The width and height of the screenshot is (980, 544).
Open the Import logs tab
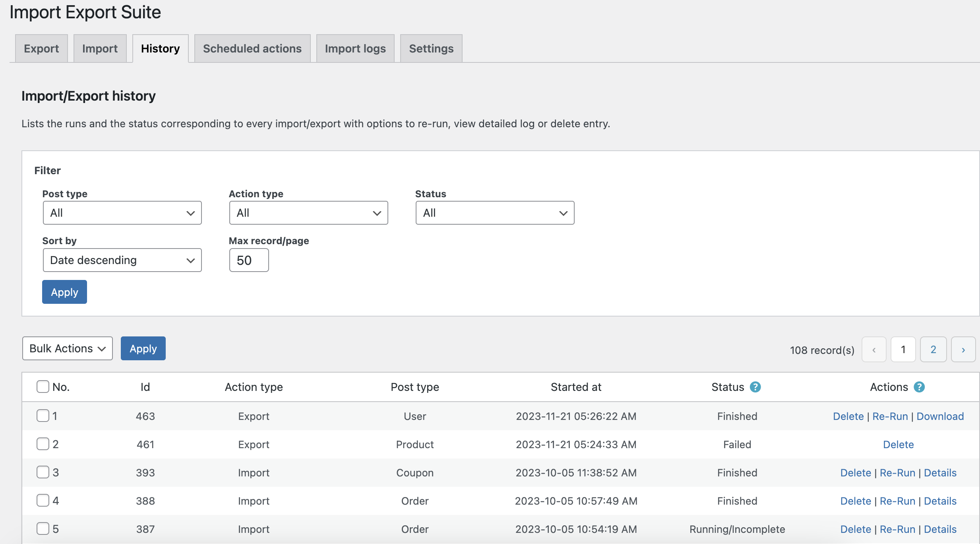click(x=355, y=48)
